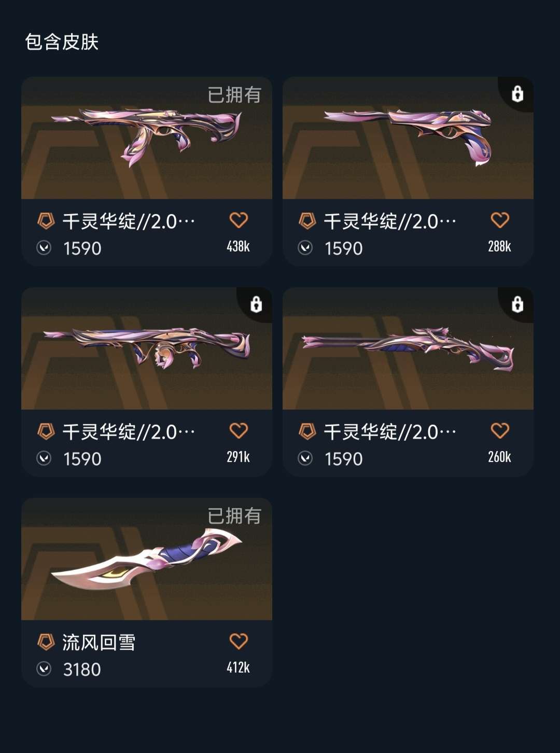Open the sniper rifle skin image
The image size is (560, 753).
click(x=408, y=348)
